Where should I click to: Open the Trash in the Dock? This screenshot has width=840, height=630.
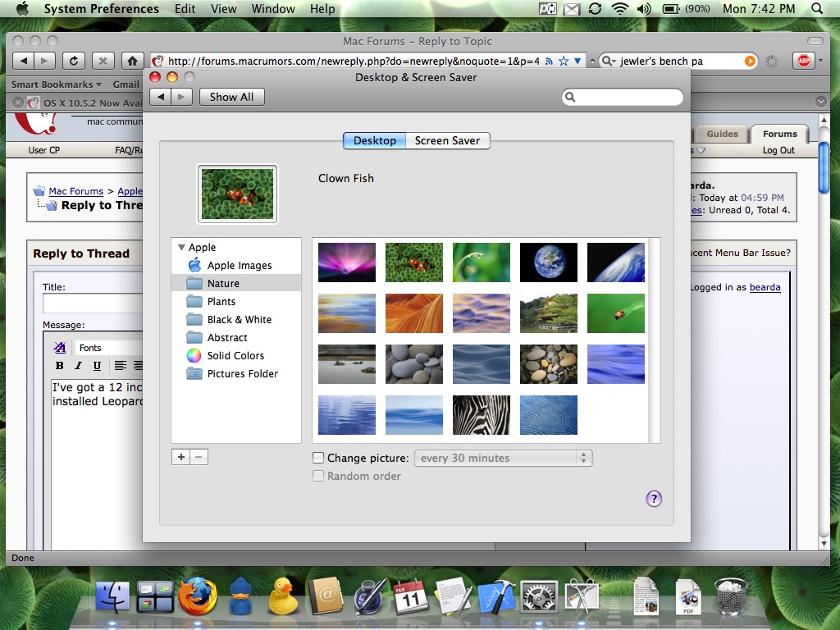(731, 596)
